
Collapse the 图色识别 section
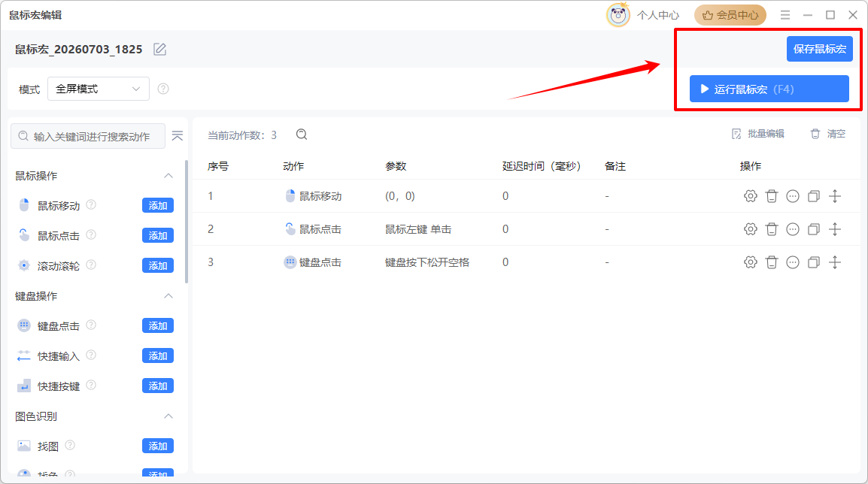click(x=168, y=416)
